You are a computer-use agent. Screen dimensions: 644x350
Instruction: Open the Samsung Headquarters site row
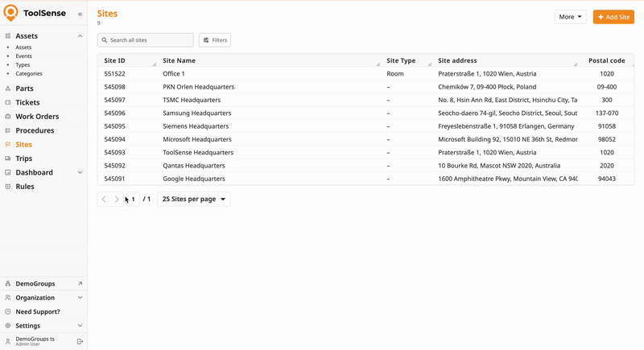click(x=196, y=113)
